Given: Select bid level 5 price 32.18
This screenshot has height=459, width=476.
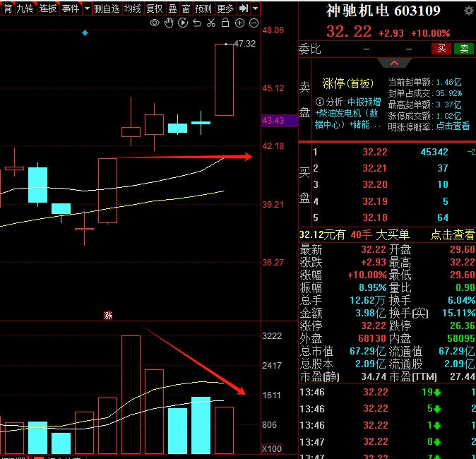Looking at the screenshot, I should coord(375,217).
